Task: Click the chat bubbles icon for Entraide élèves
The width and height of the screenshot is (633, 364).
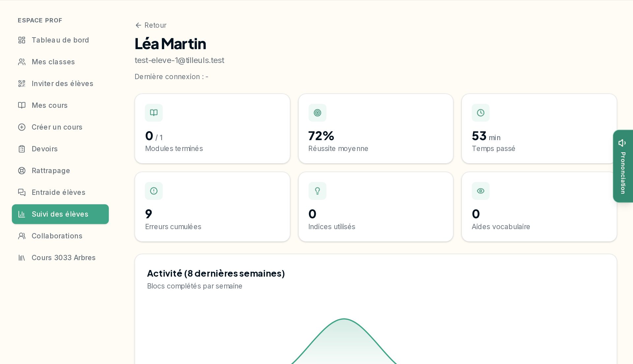Action: point(22,193)
